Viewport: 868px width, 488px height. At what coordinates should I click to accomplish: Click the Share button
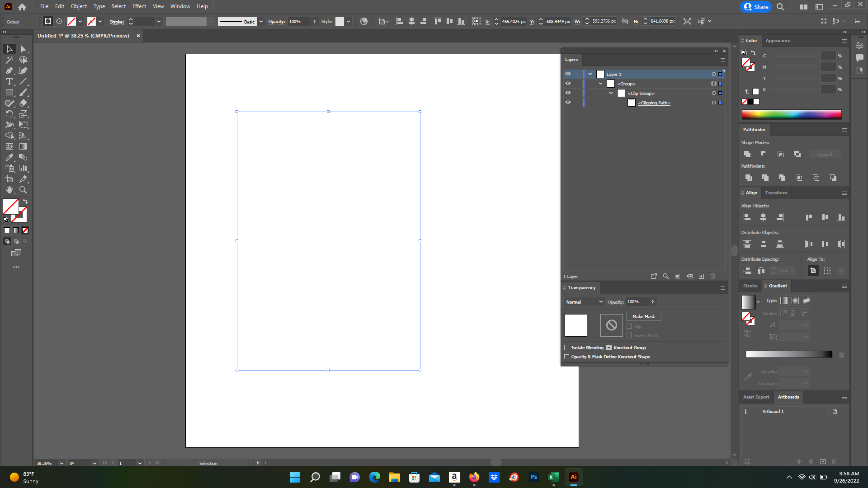point(756,7)
